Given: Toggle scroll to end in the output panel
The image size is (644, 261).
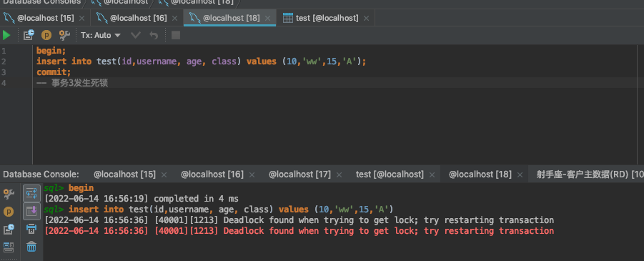Looking at the screenshot, I should point(31,211).
